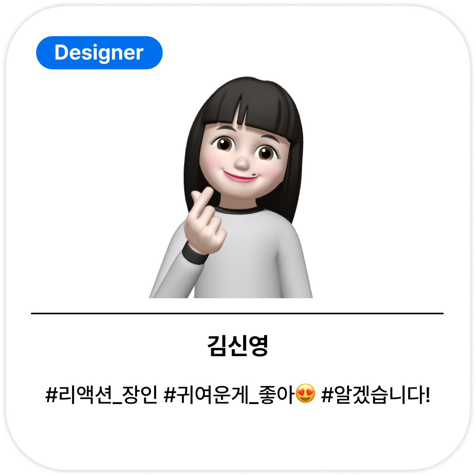Screen dimensions: 476x476
Task: Click the gray sweater body
Action: (x=249, y=260)
